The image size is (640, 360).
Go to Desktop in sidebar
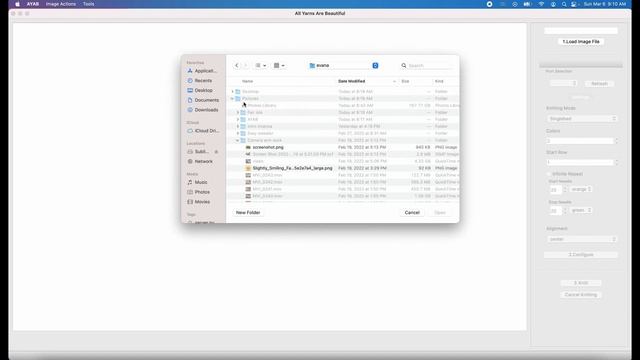coord(200,90)
